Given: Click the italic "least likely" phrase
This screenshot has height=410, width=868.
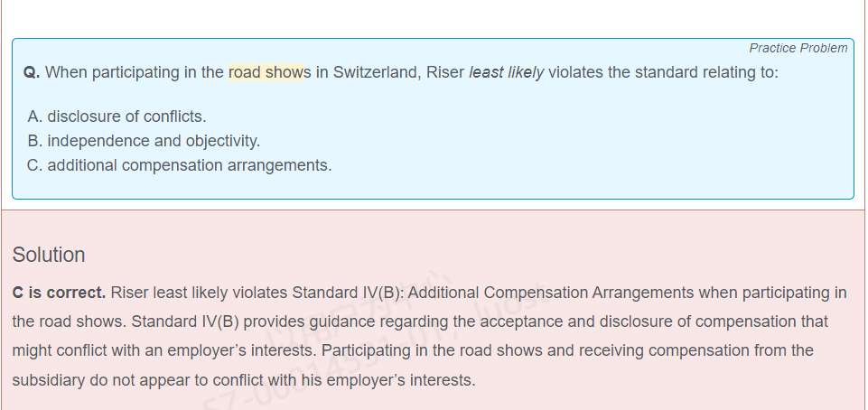Looking at the screenshot, I should coord(506,72).
